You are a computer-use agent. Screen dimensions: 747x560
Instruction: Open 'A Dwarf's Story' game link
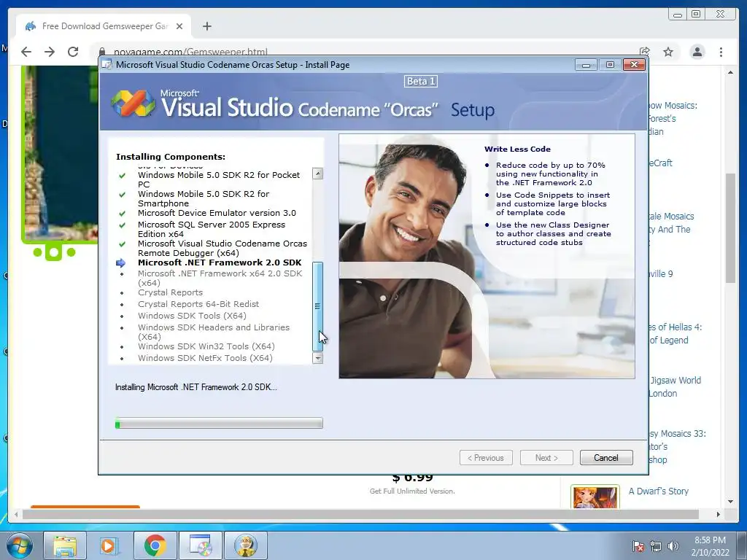tap(659, 491)
